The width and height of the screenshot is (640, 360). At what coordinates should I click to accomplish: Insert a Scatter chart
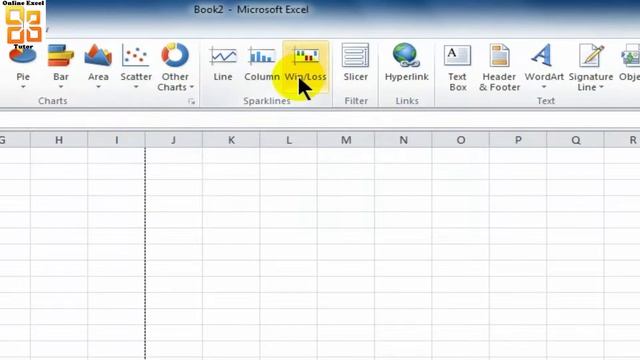coord(136,67)
